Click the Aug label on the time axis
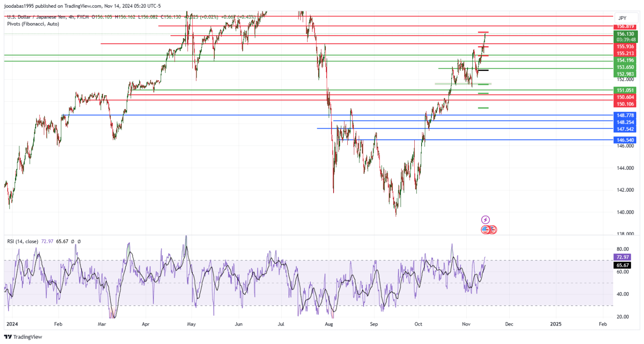 [329, 324]
